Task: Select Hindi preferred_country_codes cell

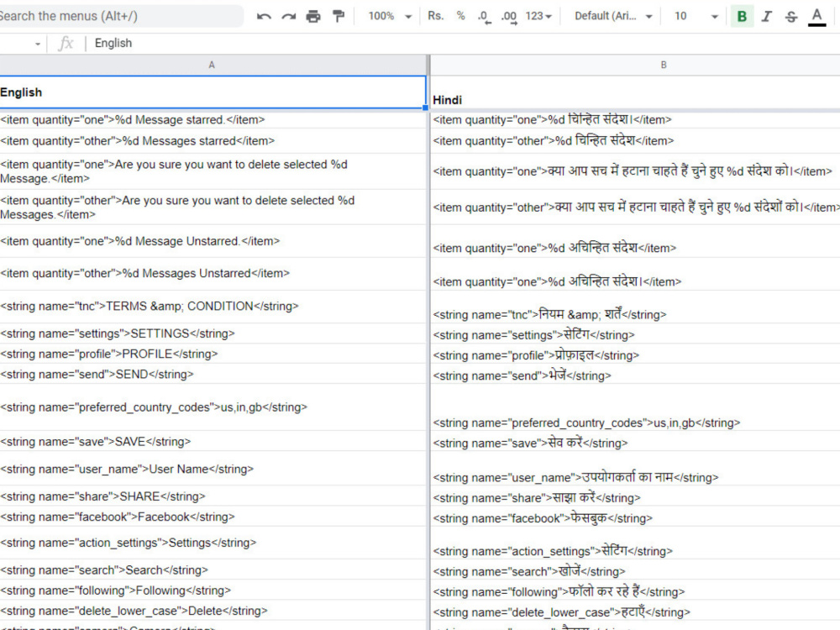Action: (x=635, y=407)
